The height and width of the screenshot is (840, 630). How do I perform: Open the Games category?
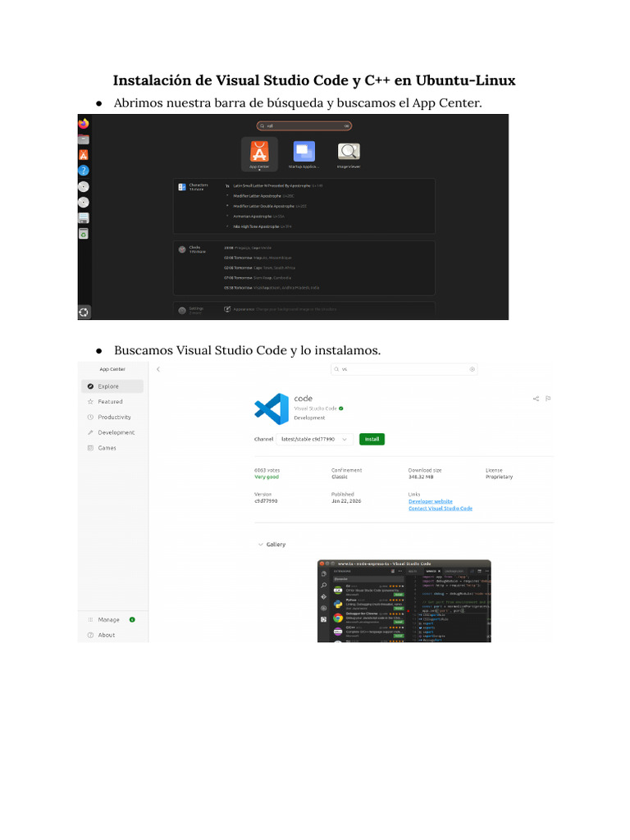point(112,448)
